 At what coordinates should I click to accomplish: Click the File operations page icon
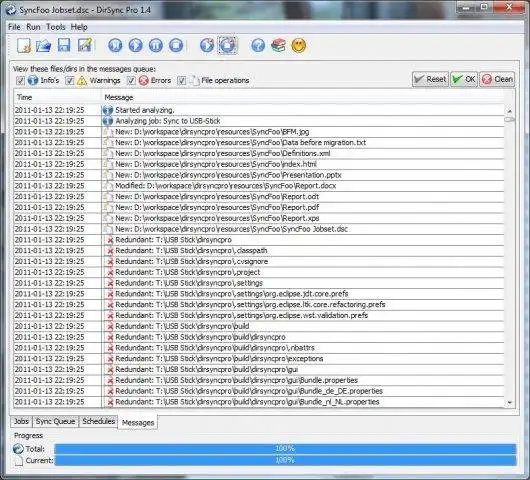point(194,80)
